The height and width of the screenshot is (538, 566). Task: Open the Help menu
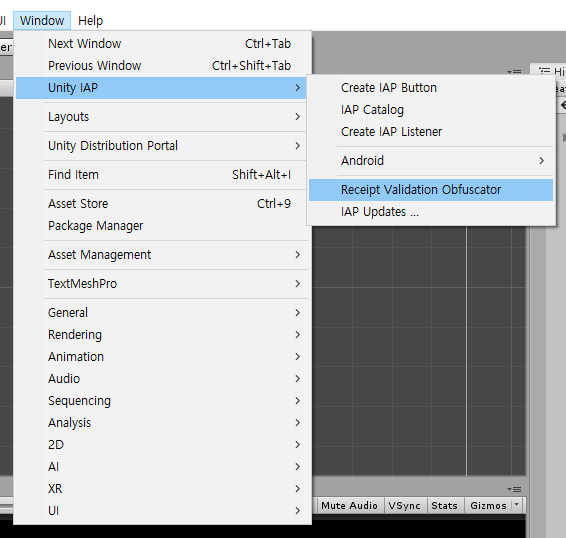[x=90, y=21]
